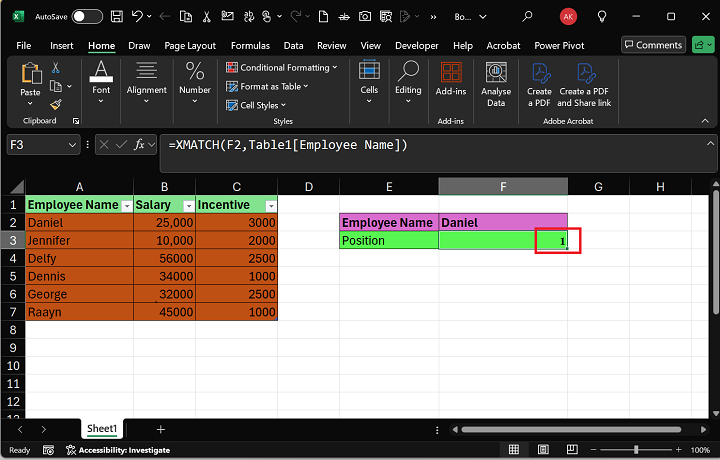Click the cancel X icon in the formula bar

click(x=104, y=145)
